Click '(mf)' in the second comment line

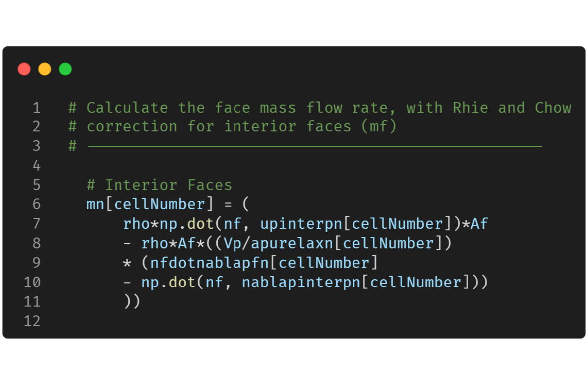379,126
